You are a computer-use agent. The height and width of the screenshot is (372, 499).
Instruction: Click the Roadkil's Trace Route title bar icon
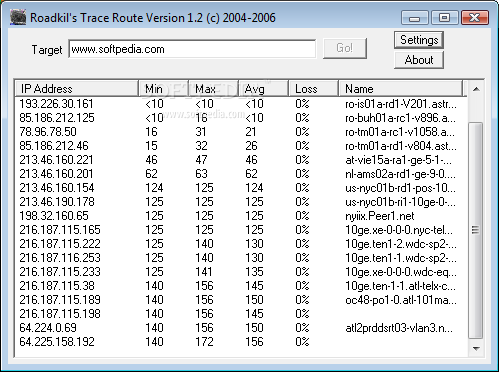click(x=18, y=17)
